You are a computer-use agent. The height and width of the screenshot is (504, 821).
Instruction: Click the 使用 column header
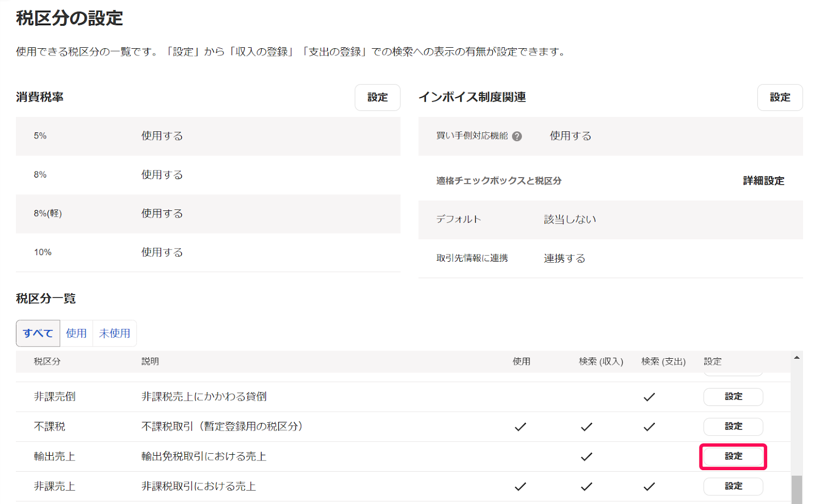521,361
